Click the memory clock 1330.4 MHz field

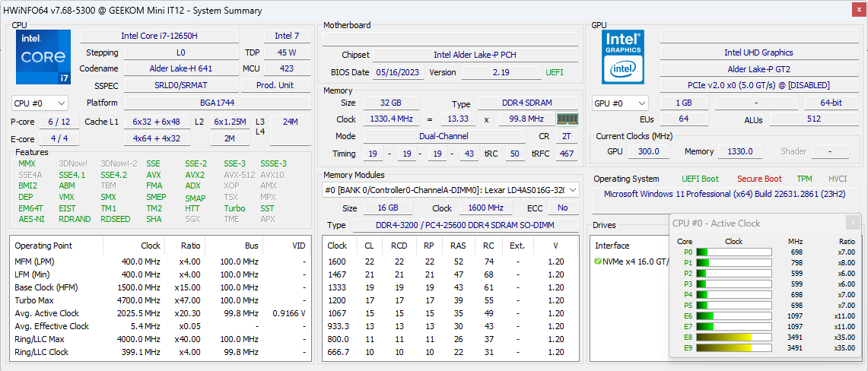coord(391,119)
